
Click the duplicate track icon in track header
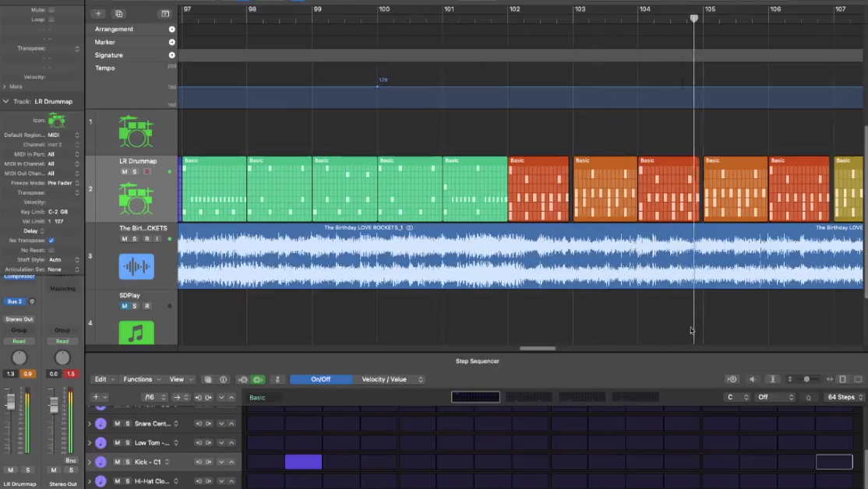(x=118, y=14)
